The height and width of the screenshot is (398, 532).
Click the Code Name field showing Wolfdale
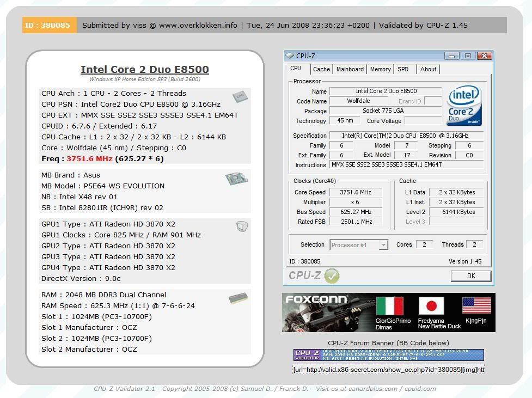[x=358, y=101]
